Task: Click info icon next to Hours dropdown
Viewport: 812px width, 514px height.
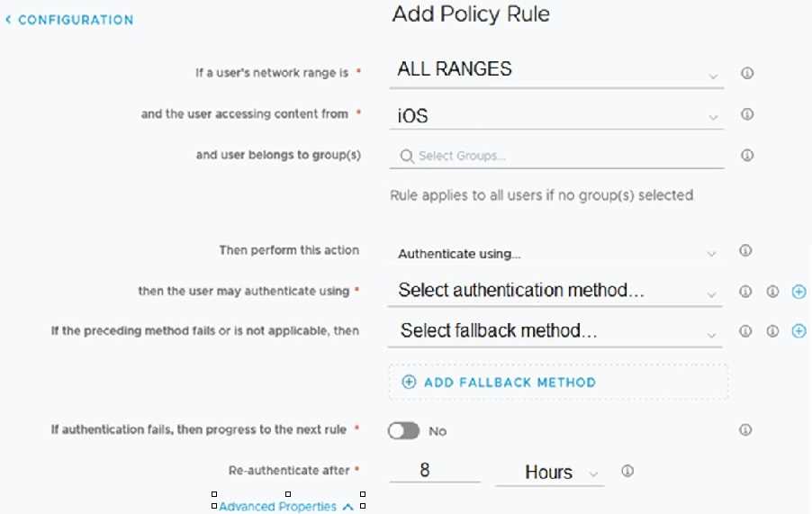Action: point(627,471)
